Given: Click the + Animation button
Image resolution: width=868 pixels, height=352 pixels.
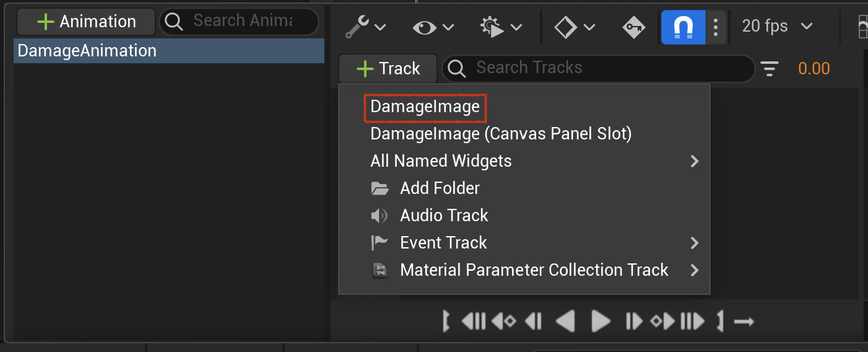Looking at the screenshot, I should [x=86, y=22].
